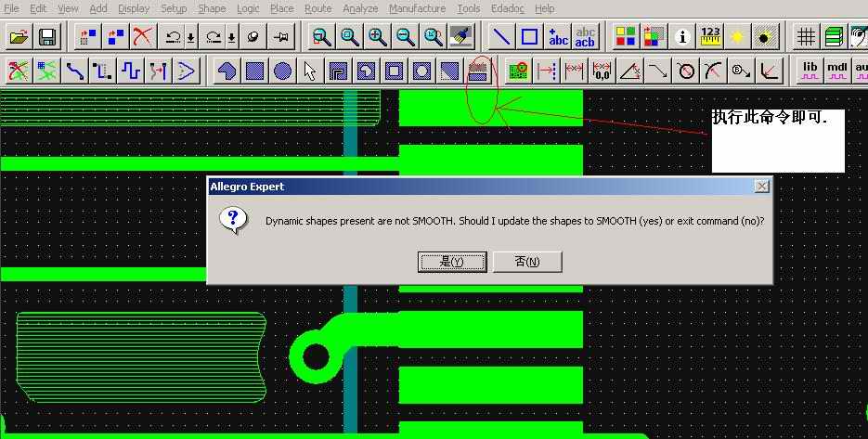The width and height of the screenshot is (868, 439).
Task: Click the Redraw paintbrush icon
Action: tap(460, 37)
